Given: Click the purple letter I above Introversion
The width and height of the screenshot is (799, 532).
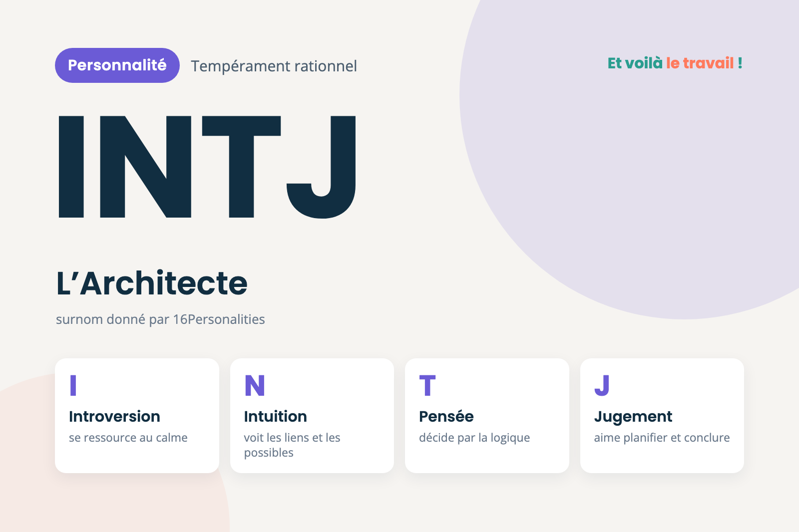Looking at the screenshot, I should [x=73, y=386].
